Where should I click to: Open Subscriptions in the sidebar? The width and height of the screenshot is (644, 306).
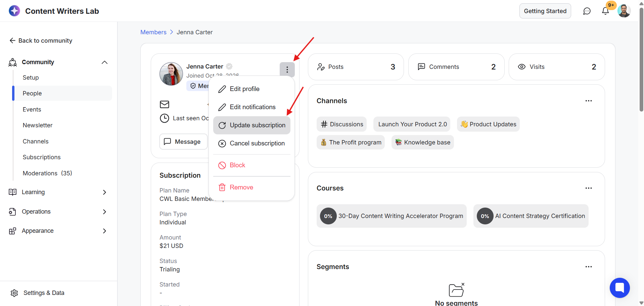(42, 157)
